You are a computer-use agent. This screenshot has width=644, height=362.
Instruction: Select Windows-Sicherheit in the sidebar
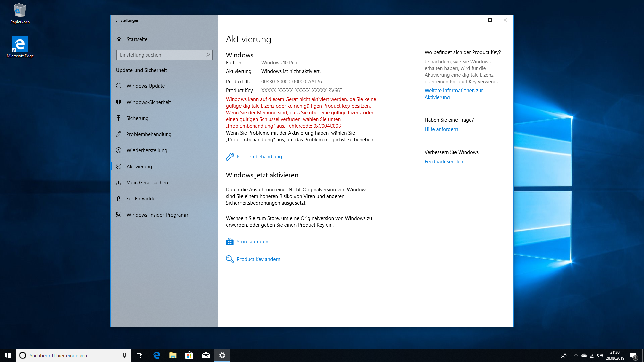(164, 102)
